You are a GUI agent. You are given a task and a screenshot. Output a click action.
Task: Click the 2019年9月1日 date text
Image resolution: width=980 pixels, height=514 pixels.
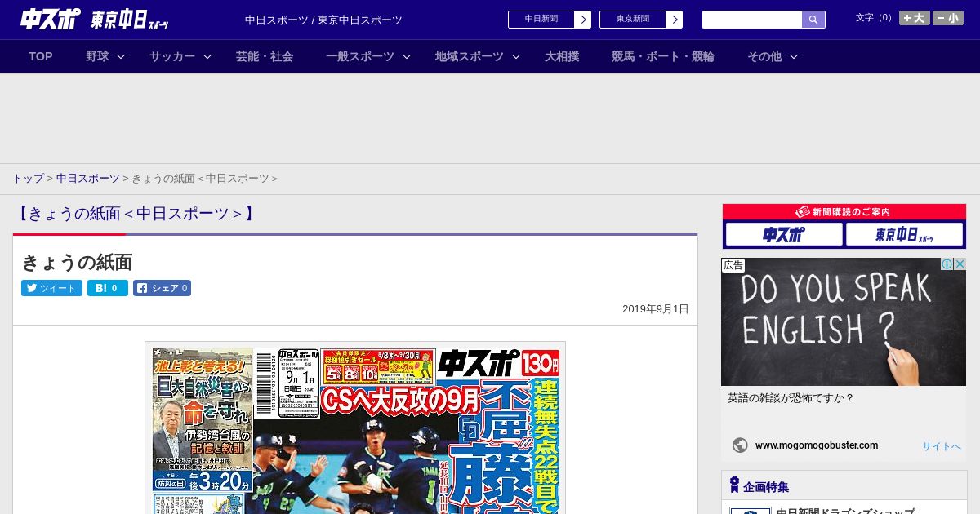tap(656, 309)
